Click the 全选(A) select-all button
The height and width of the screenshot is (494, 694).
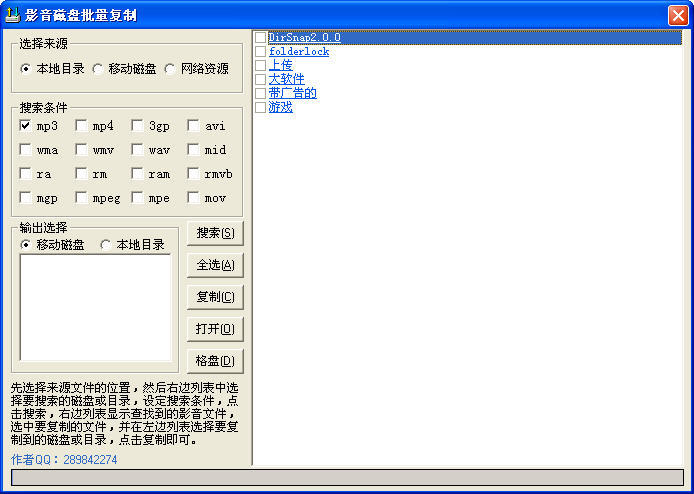(215, 265)
